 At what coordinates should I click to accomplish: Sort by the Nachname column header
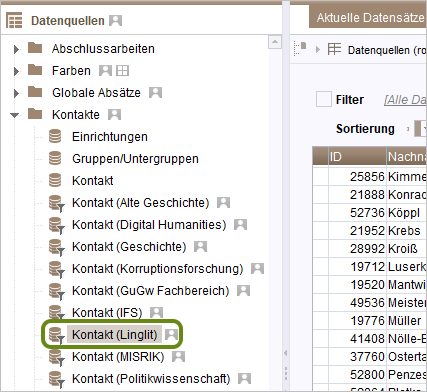(x=407, y=156)
